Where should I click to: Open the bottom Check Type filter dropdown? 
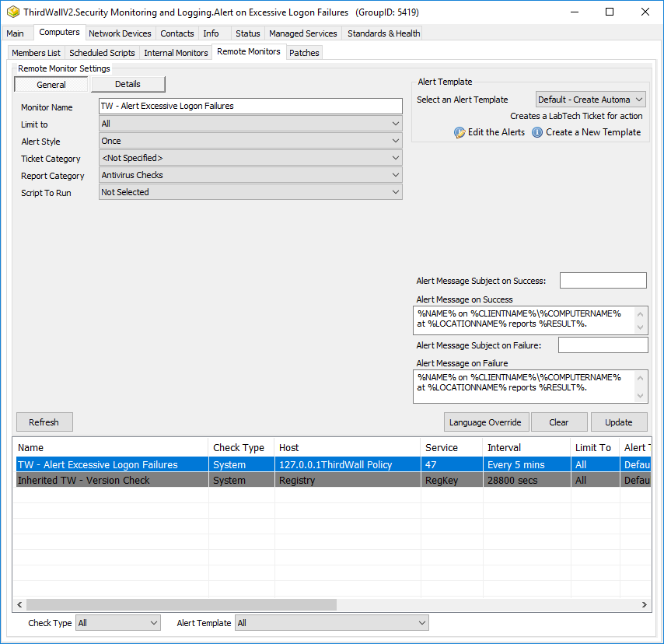coord(117,623)
